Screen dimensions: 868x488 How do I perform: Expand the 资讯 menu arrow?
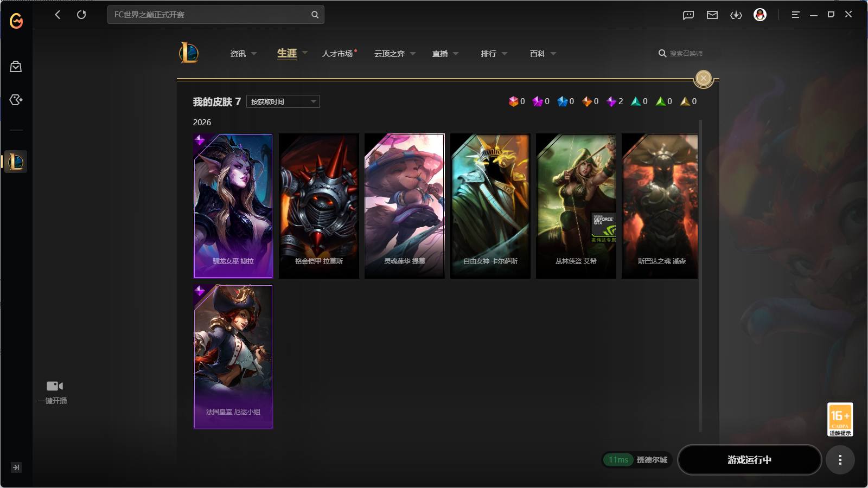254,54
